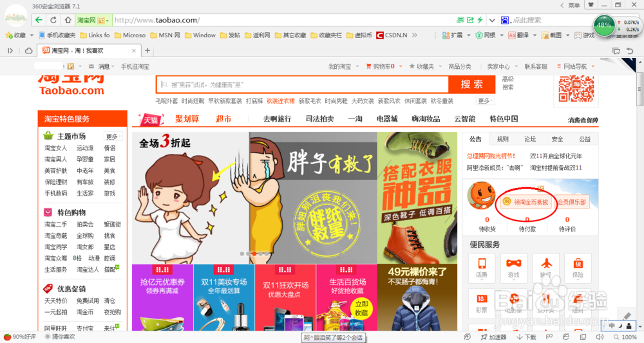
Task: Open the cloud tab sync icon
Action: point(29,51)
